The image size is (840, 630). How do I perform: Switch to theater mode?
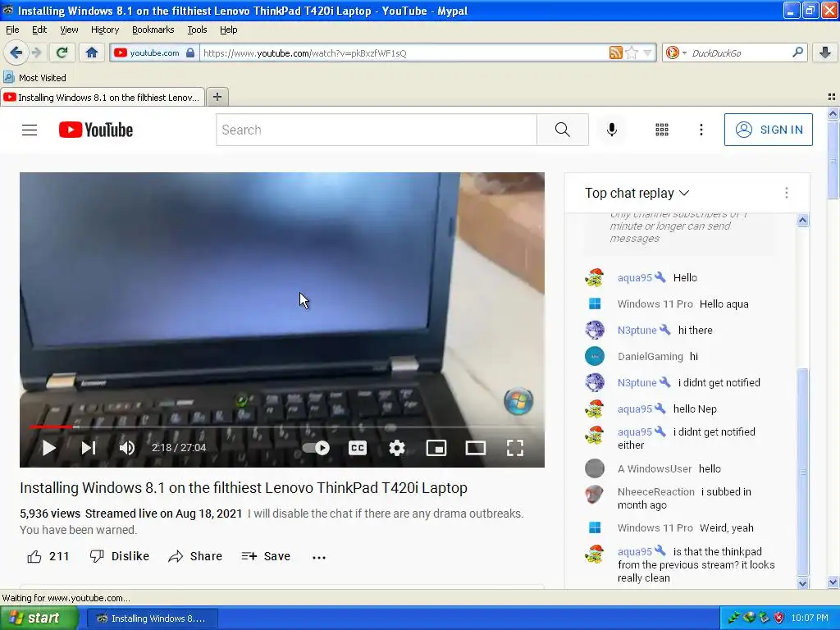[475, 448]
